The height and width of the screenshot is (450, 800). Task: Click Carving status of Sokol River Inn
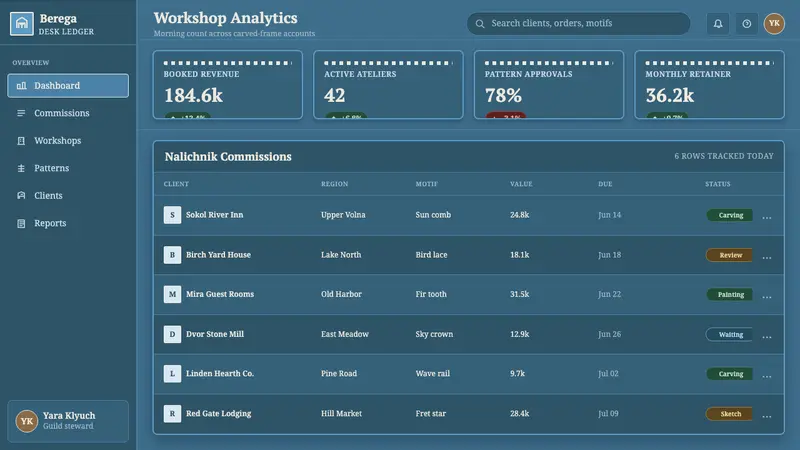pos(730,215)
